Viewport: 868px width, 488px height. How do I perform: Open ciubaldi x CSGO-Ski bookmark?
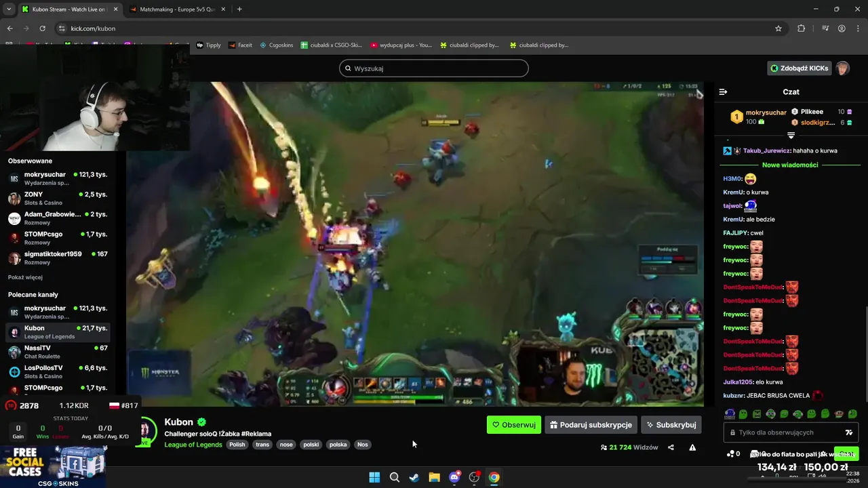point(332,45)
